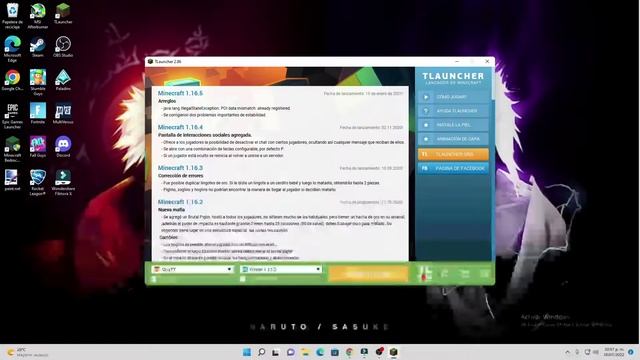The image size is (640, 360).
Task: Select the MSI Afterburner desktop shortcut
Action: coord(38,16)
